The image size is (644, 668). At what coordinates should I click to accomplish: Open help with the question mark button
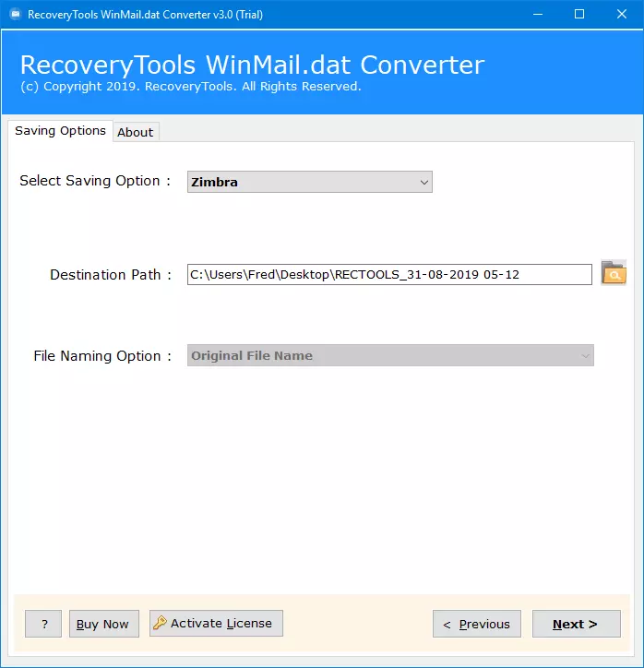click(43, 624)
